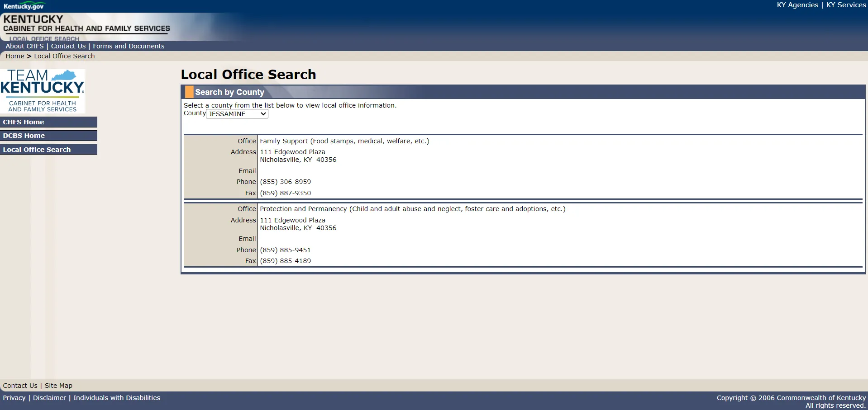This screenshot has width=868, height=410.
Task: Click Family Support phone (855) 306-8959
Action: (x=285, y=182)
